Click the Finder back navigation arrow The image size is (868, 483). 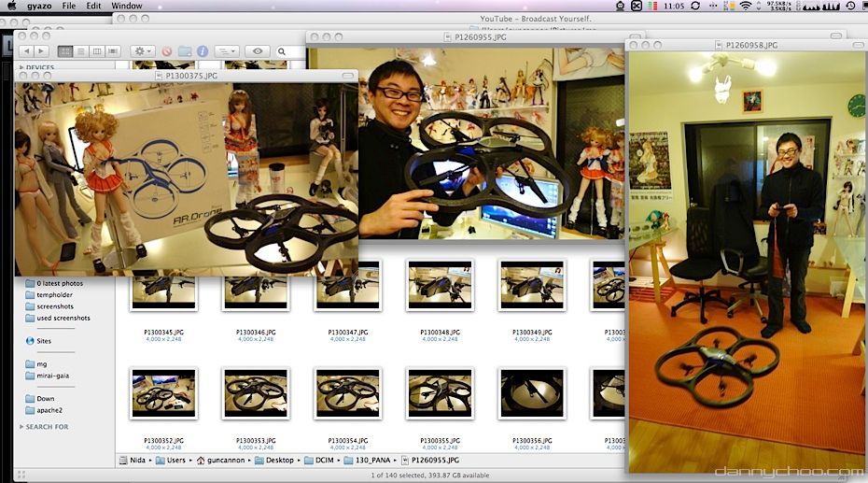[x=27, y=50]
